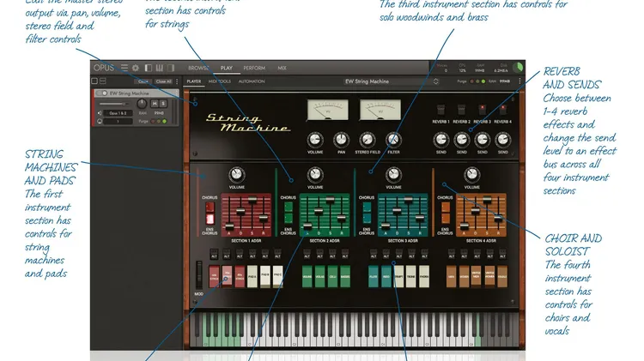The image size is (644, 361).
Task: Toggle Section 4 Chorus orange switch
Action: (x=445, y=208)
